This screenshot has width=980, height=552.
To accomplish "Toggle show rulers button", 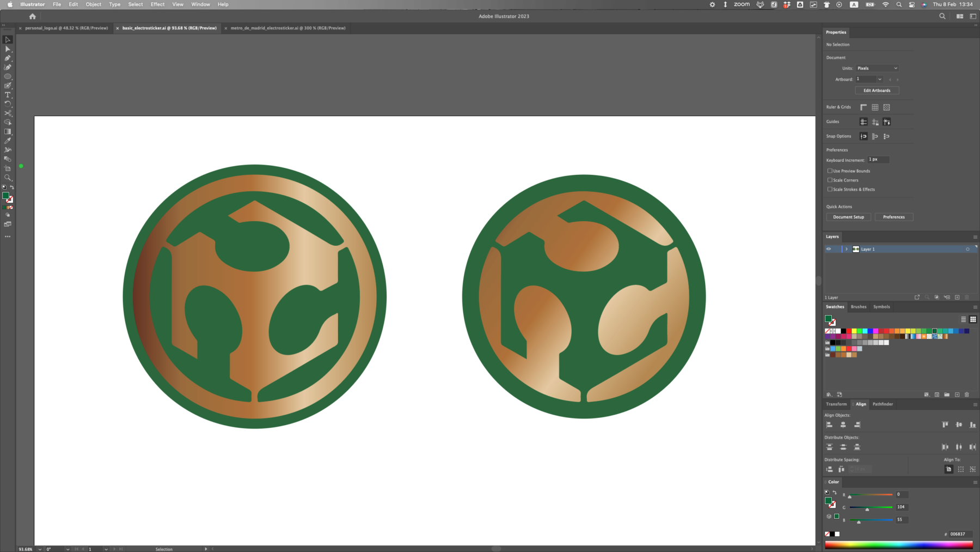I will 863,107.
